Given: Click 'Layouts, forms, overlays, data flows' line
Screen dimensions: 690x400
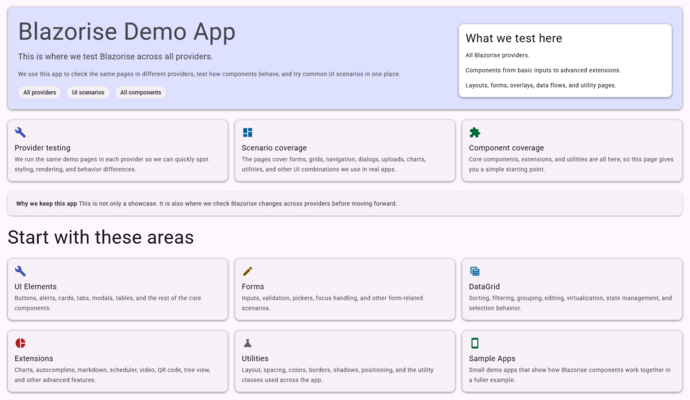Looking at the screenshot, I should (541, 85).
